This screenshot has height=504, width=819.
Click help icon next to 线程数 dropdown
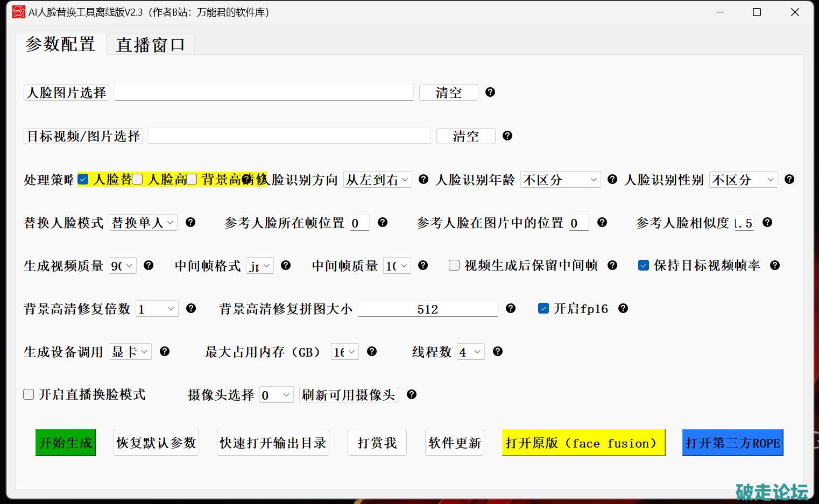(498, 352)
